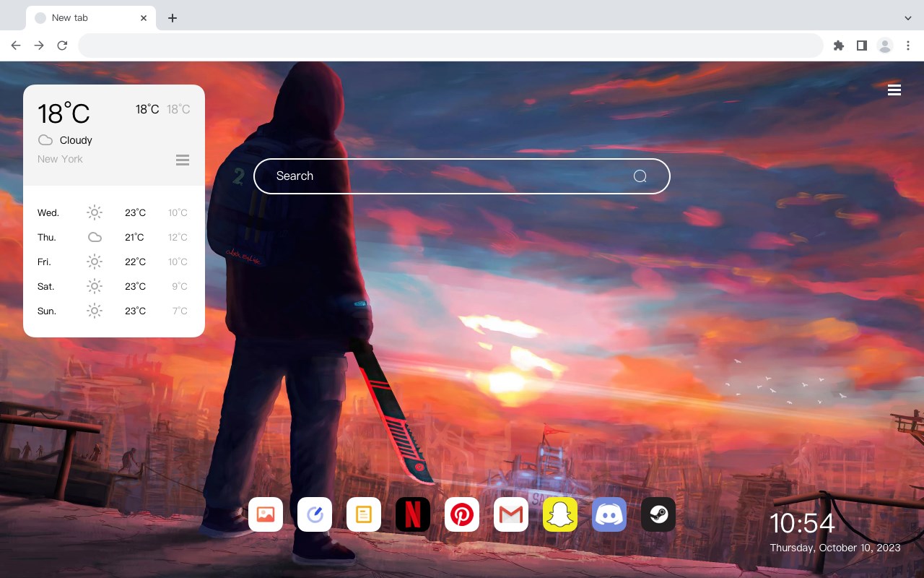The width and height of the screenshot is (924, 578).
Task: Click into the Search box on the page
Action: [462, 176]
